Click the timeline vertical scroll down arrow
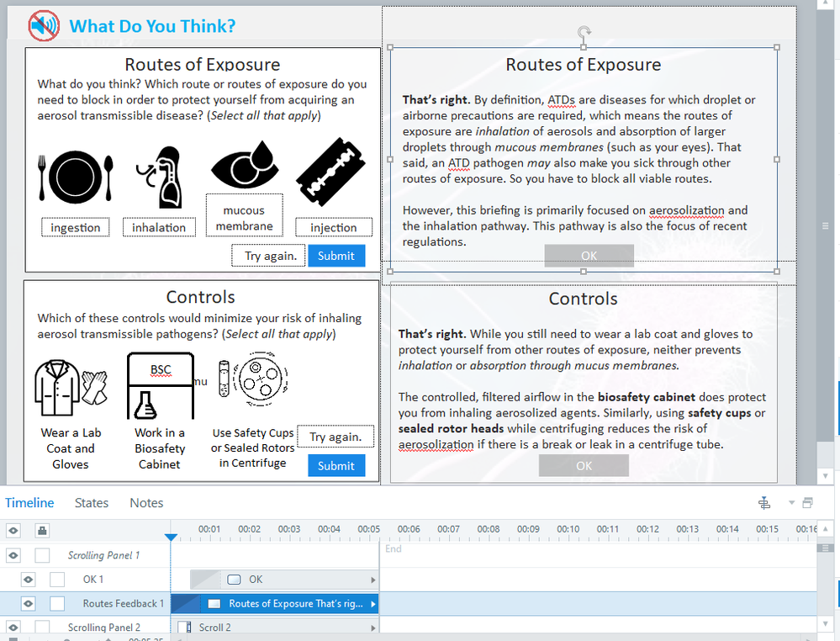 pos(825,624)
